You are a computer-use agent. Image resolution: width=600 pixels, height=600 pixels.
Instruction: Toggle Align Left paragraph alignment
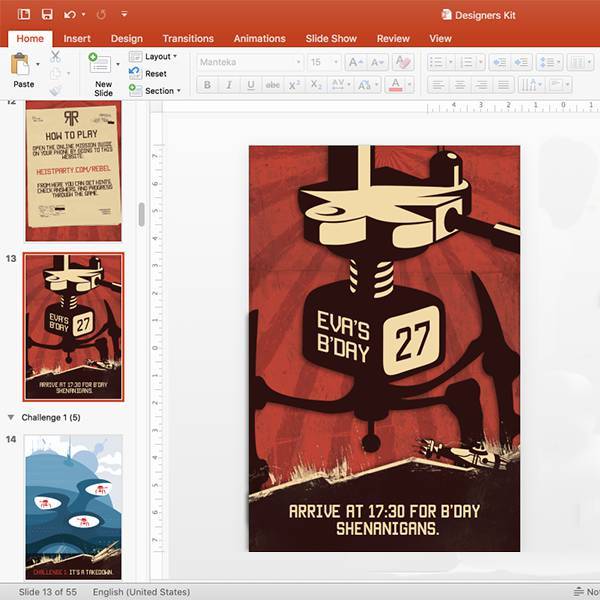[438, 85]
